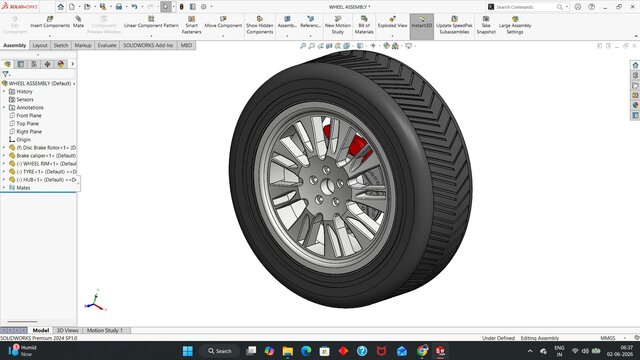Viewport: 640px width, 360px height.
Task: Click the tree filter funnel icon
Action: pos(5,74)
